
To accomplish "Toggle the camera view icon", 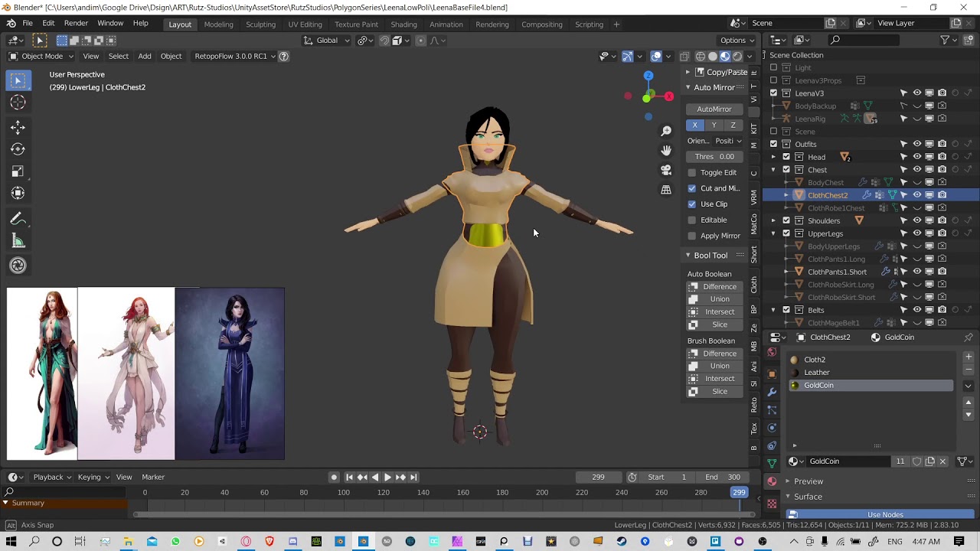I will 666,170.
